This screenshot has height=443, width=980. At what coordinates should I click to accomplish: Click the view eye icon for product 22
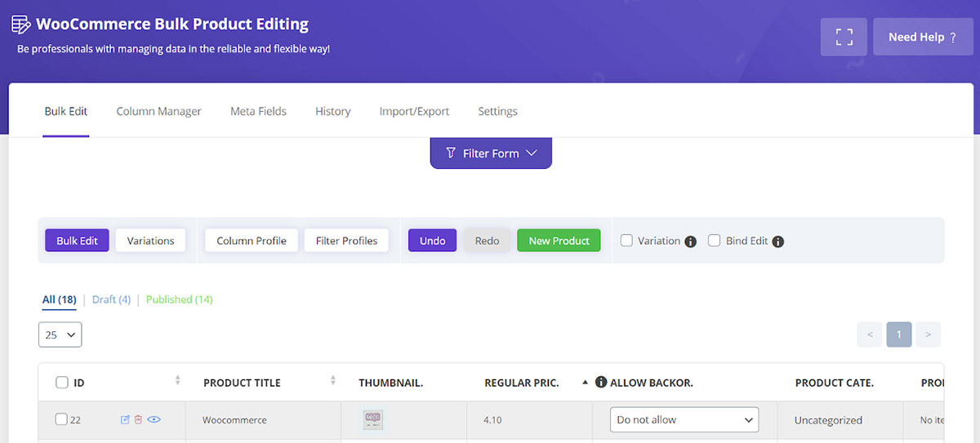[x=154, y=419]
